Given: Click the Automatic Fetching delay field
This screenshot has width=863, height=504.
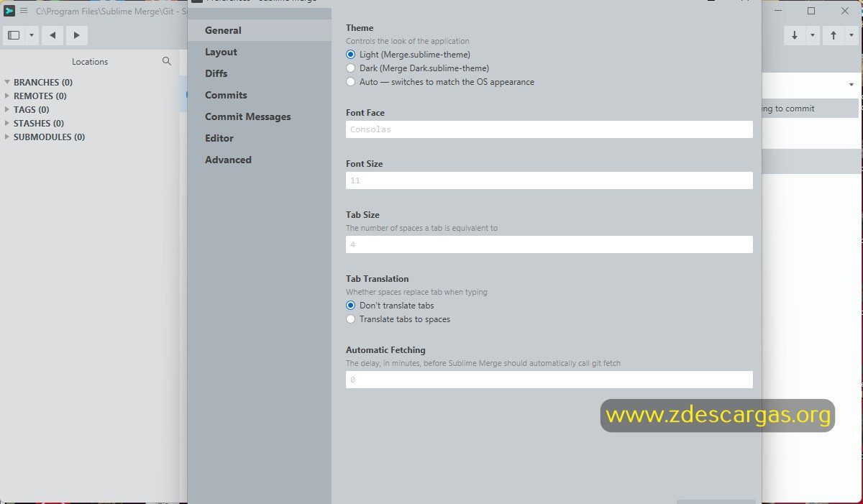Looking at the screenshot, I should [x=549, y=380].
